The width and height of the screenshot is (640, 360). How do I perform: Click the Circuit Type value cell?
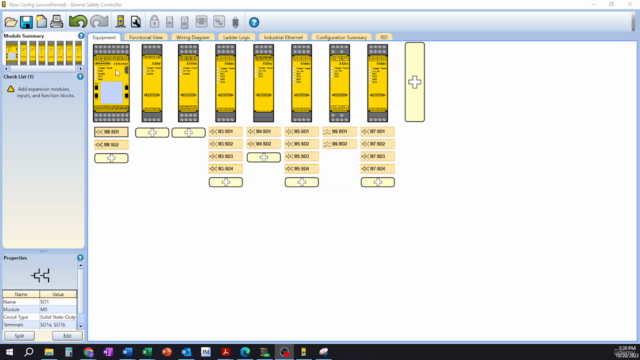point(58,317)
